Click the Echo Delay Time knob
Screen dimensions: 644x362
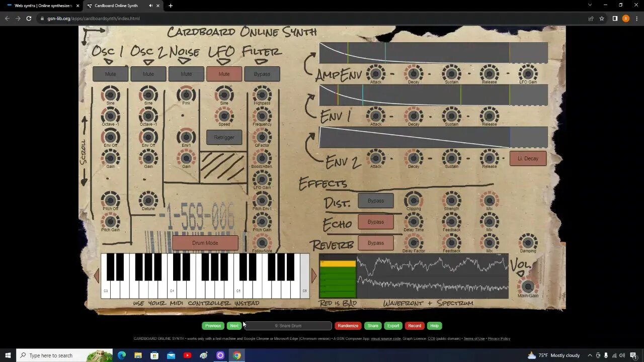[414, 221]
